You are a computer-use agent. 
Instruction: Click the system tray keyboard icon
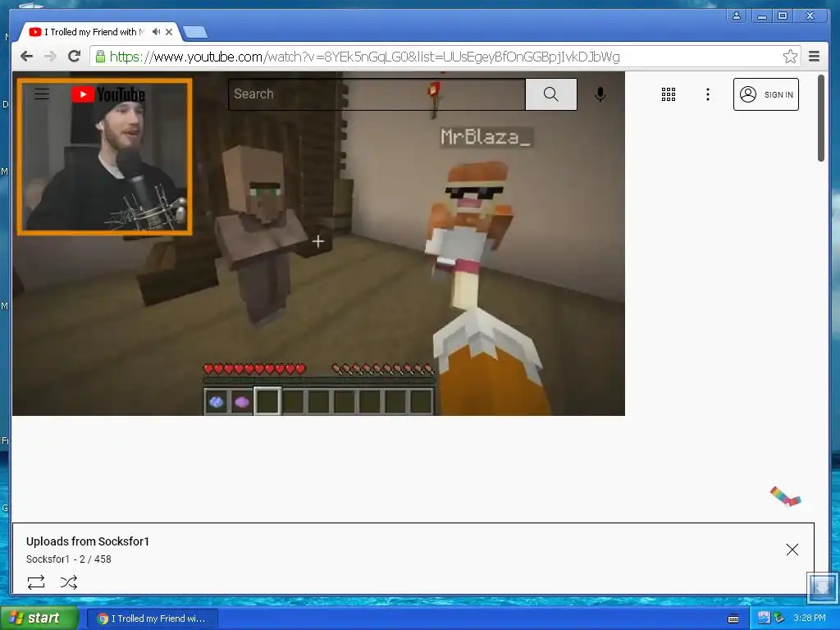(x=733, y=619)
